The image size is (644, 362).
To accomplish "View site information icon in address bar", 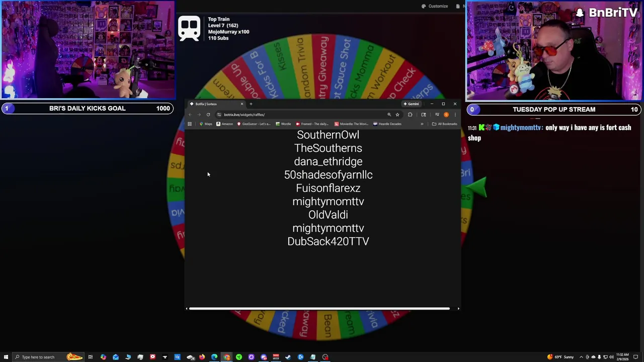I will [219, 115].
